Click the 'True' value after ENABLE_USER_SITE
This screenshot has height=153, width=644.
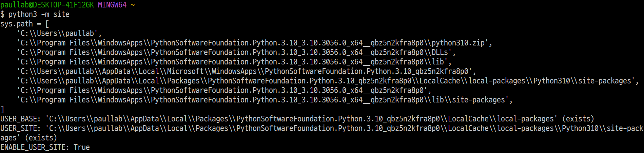click(82, 148)
